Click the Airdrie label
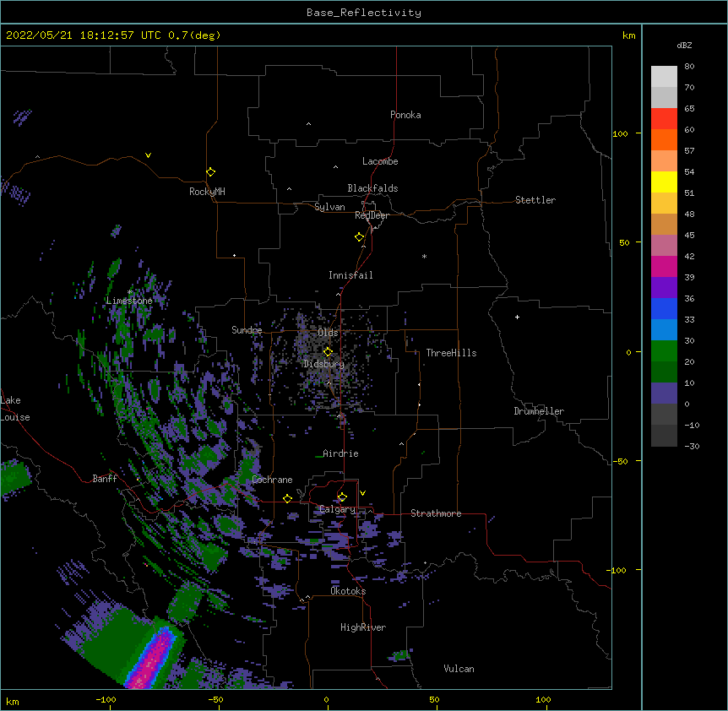Image resolution: width=728 pixels, height=711 pixels. pos(340,453)
